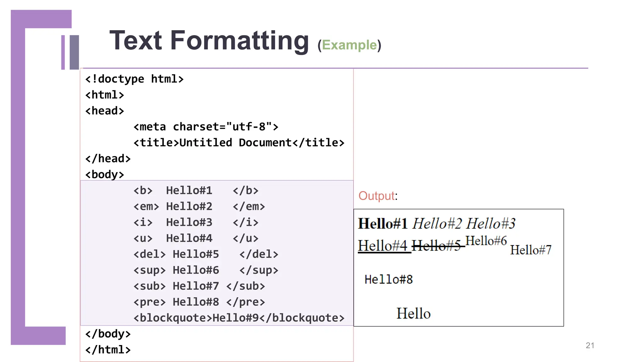The height and width of the screenshot is (362, 644).
Task: Click the meta charset code line
Action: click(x=206, y=127)
